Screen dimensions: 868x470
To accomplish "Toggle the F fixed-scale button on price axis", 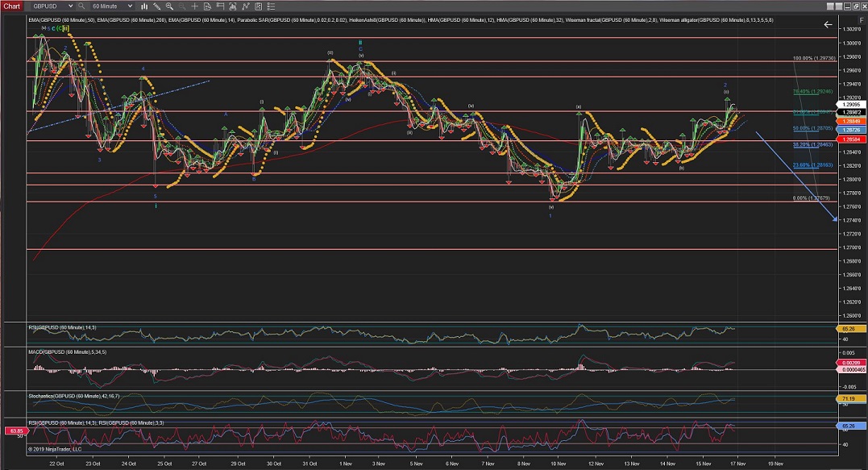I will (x=862, y=20).
